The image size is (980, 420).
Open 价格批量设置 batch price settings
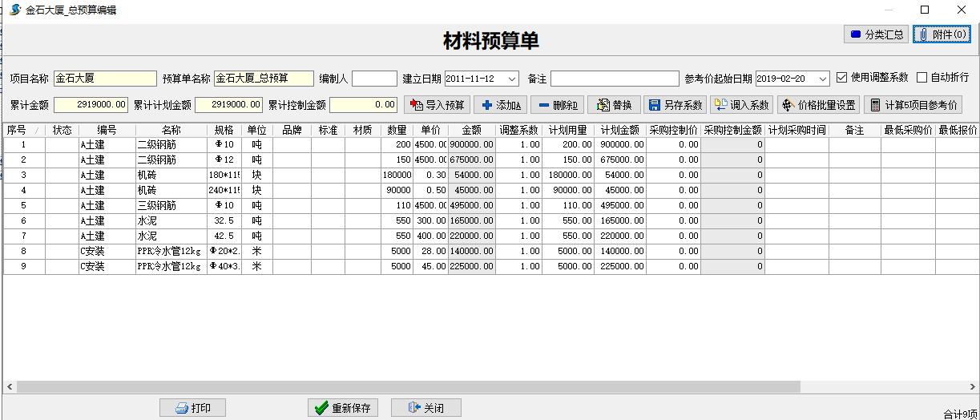[x=818, y=105]
